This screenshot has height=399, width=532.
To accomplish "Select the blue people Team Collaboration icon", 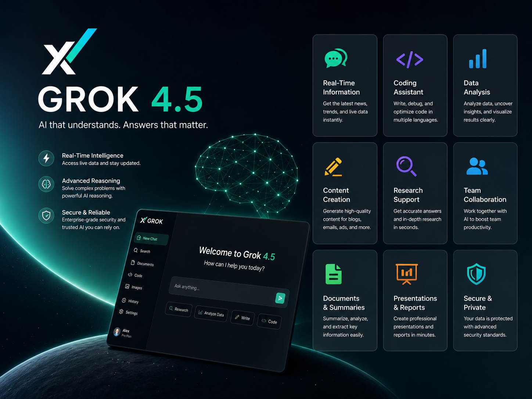I will [x=477, y=166].
